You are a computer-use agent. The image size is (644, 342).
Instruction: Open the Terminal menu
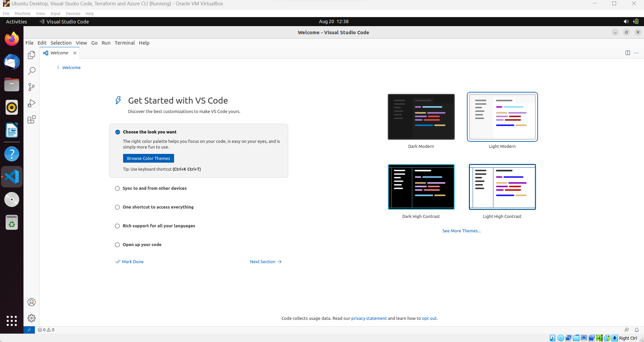coord(124,43)
